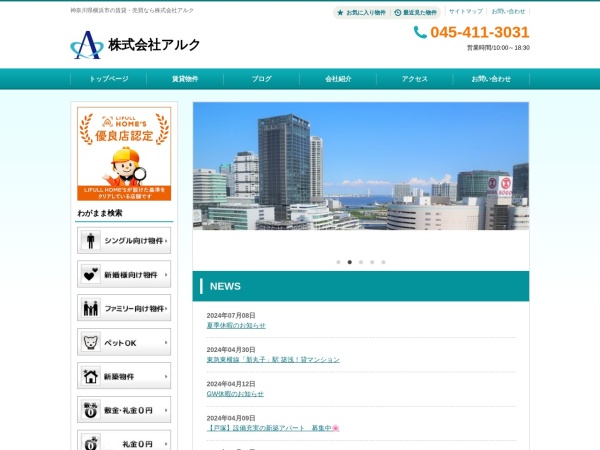This screenshot has height=450, width=600.
Task: Show first slide via carousel dot
Action: point(338,262)
